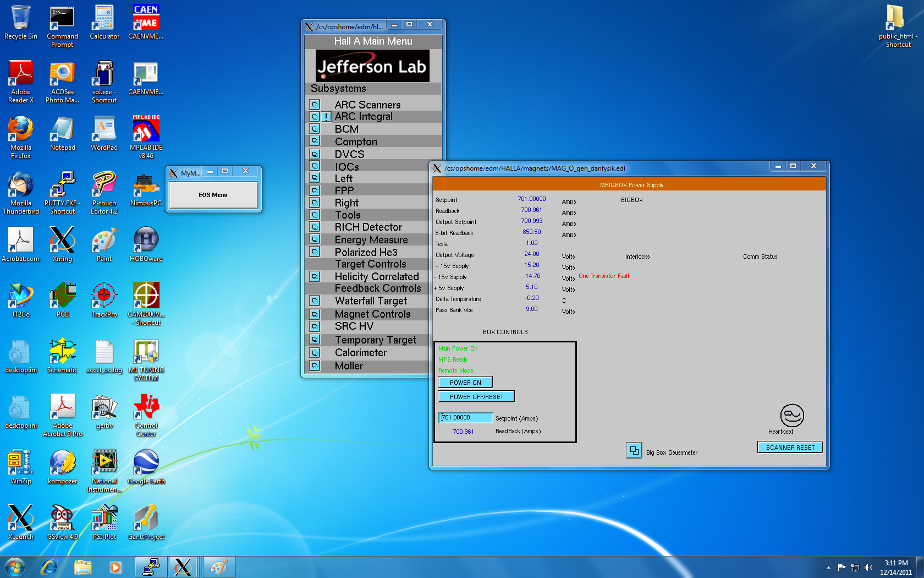Open the Tools subsystem display button
Image resolution: width=924 pixels, height=578 pixels.
[x=315, y=215]
